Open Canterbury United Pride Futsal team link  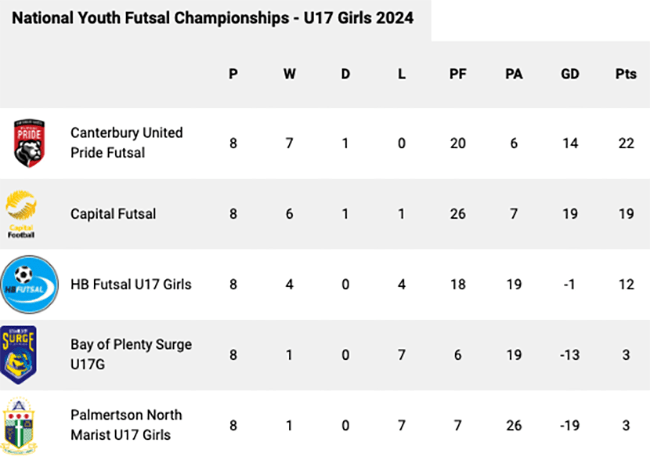pyautogui.click(x=126, y=143)
